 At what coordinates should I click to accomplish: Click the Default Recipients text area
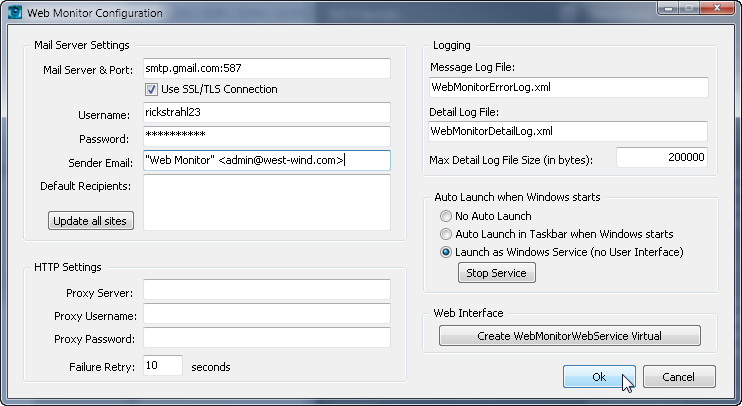coord(266,203)
